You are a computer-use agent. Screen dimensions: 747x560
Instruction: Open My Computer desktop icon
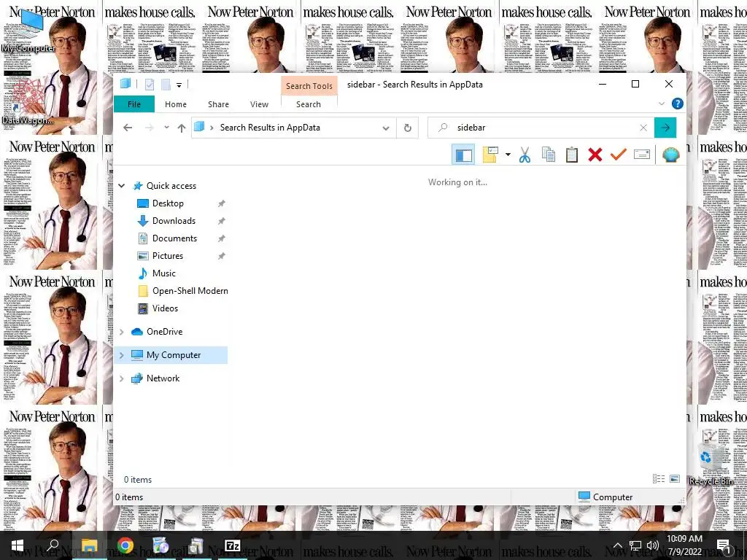(28, 32)
